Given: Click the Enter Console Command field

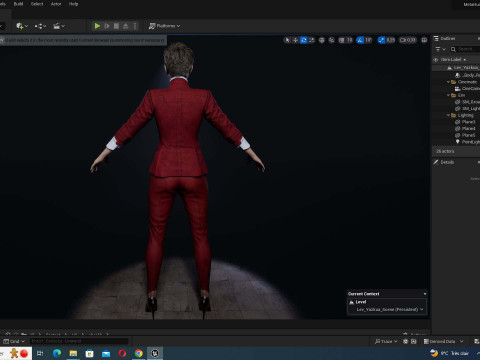Looking at the screenshot, I should (79, 341).
